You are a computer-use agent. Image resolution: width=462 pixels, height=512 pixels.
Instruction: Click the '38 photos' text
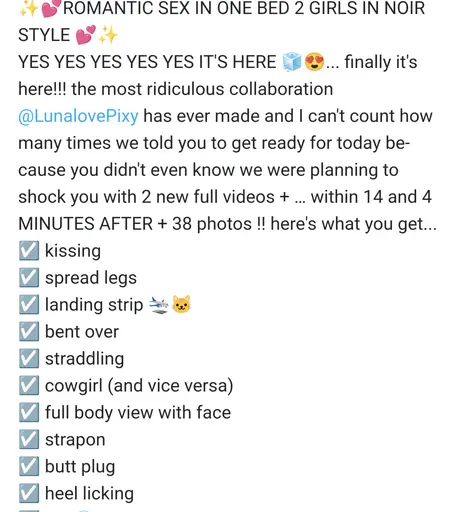click(x=212, y=224)
